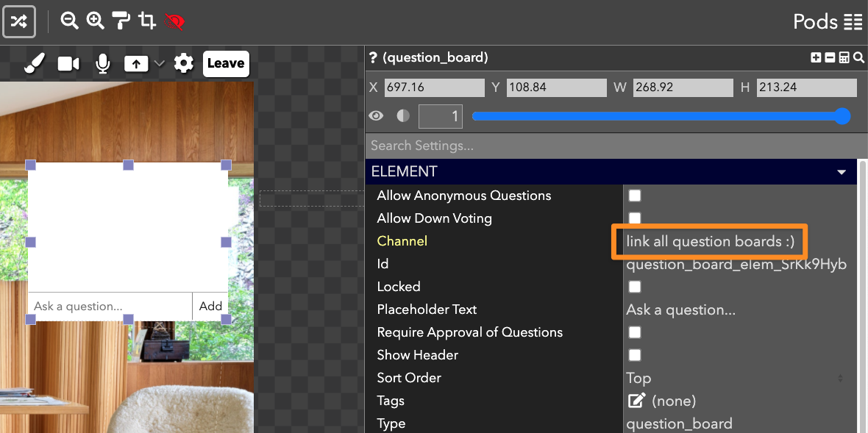Edit the Placeholder Text value
The height and width of the screenshot is (433, 868).
pos(681,309)
